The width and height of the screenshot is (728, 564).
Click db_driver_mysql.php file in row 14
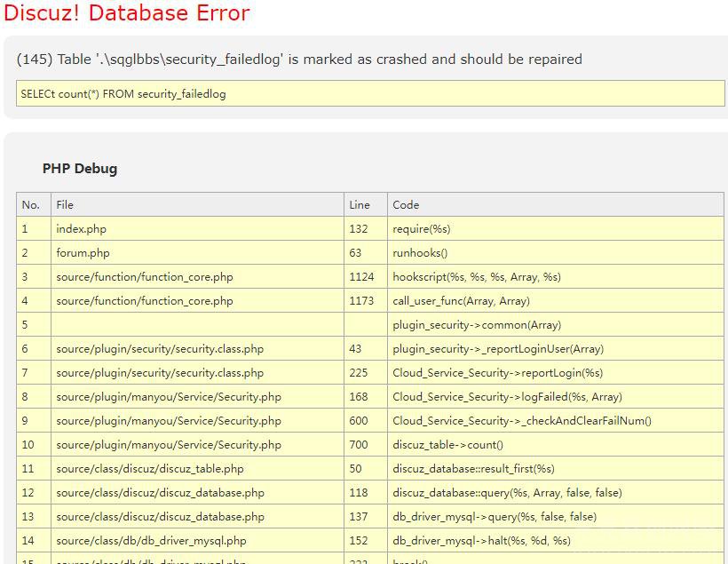point(151,541)
